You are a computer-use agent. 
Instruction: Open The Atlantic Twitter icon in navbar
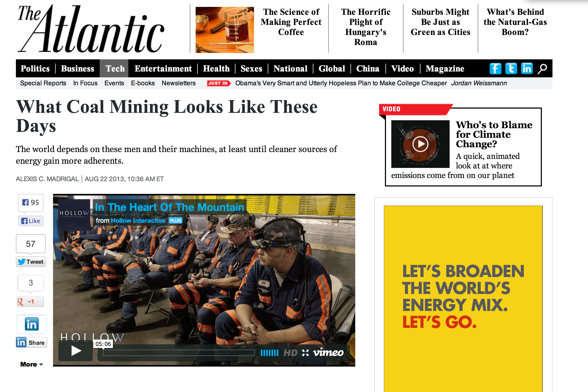pyautogui.click(x=511, y=69)
